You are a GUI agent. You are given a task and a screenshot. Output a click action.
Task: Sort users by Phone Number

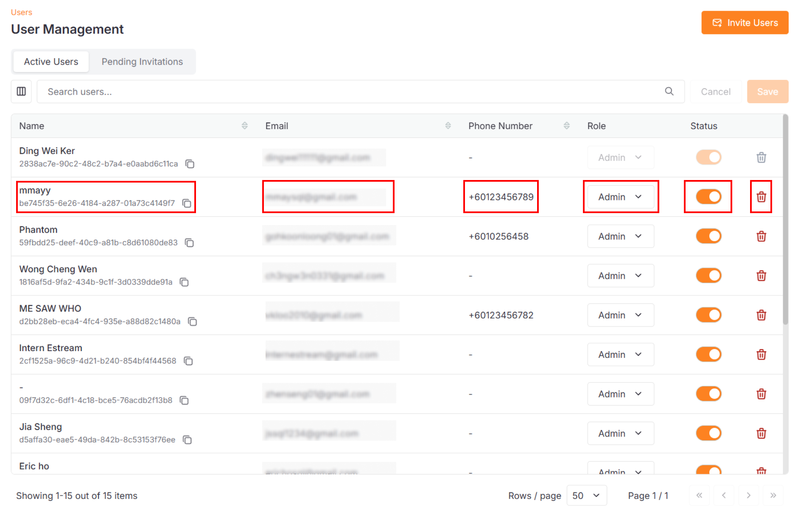566,125
